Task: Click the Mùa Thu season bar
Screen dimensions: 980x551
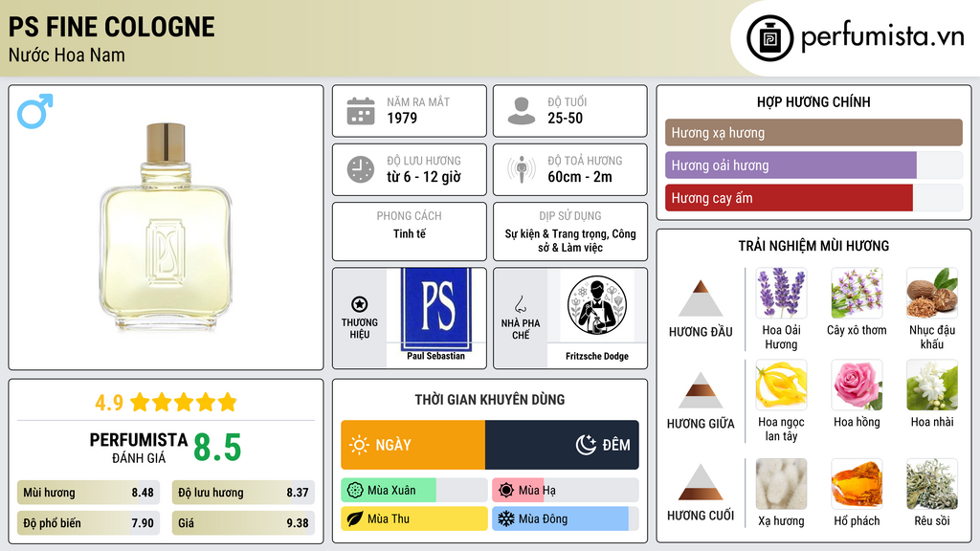Action: click(414, 518)
